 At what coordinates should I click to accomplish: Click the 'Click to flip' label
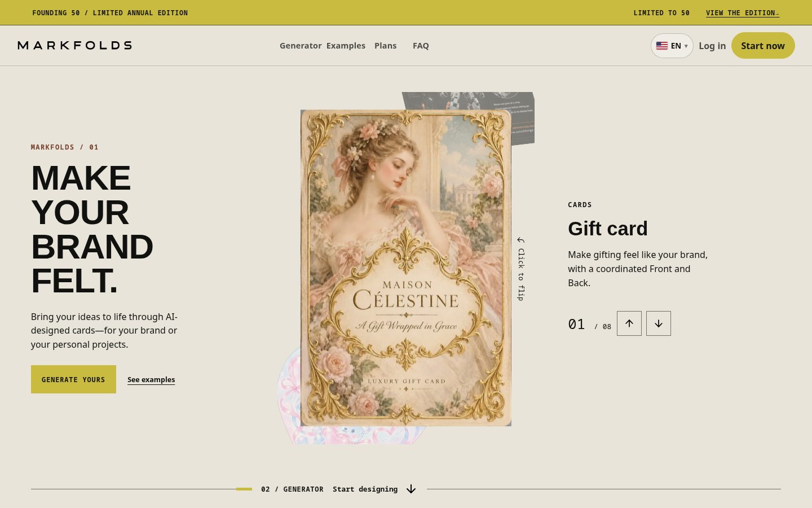[x=521, y=269]
